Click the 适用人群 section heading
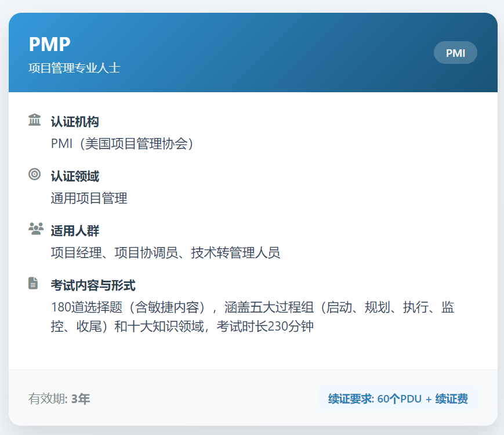This screenshot has height=435, width=504. tap(75, 231)
